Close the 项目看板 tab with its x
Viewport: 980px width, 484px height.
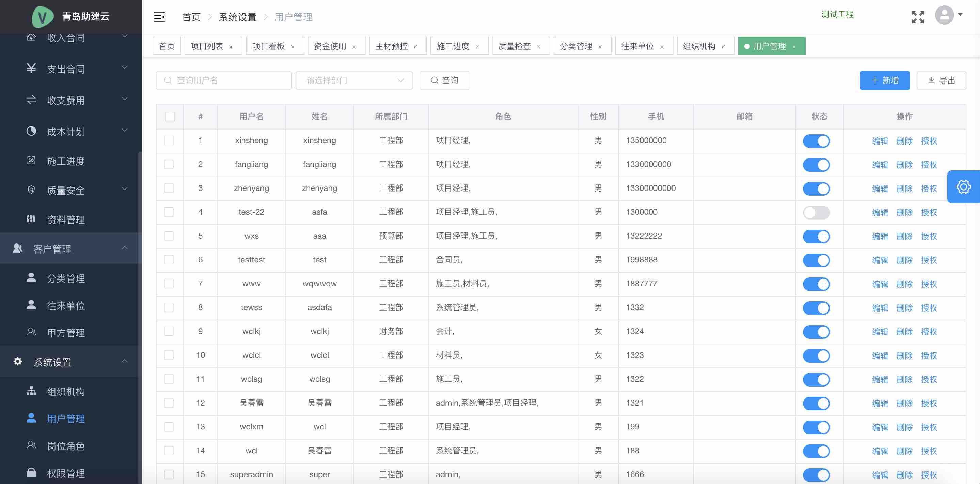[293, 47]
